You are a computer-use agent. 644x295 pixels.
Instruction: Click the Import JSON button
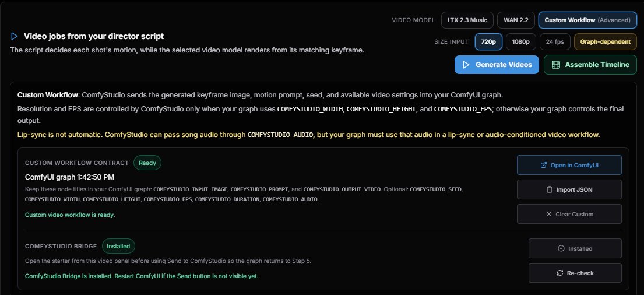pyautogui.click(x=569, y=190)
